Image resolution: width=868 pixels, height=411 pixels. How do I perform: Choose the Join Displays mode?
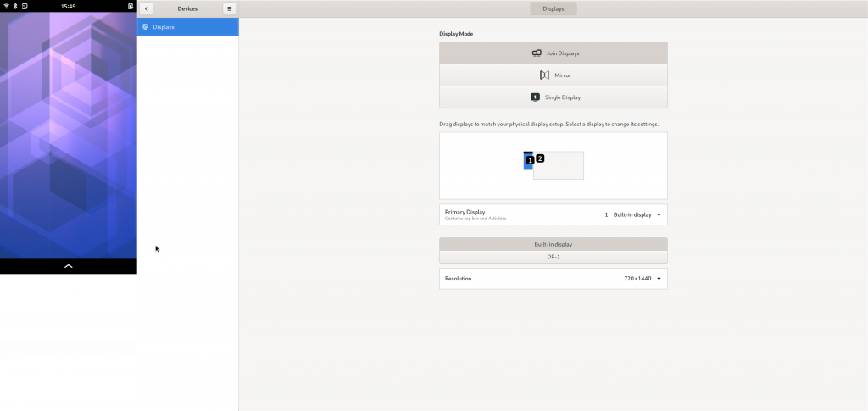(x=553, y=53)
